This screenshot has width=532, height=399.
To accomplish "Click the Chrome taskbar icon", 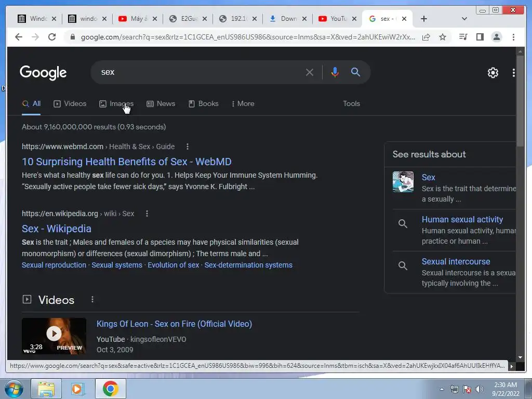I will click(x=110, y=389).
